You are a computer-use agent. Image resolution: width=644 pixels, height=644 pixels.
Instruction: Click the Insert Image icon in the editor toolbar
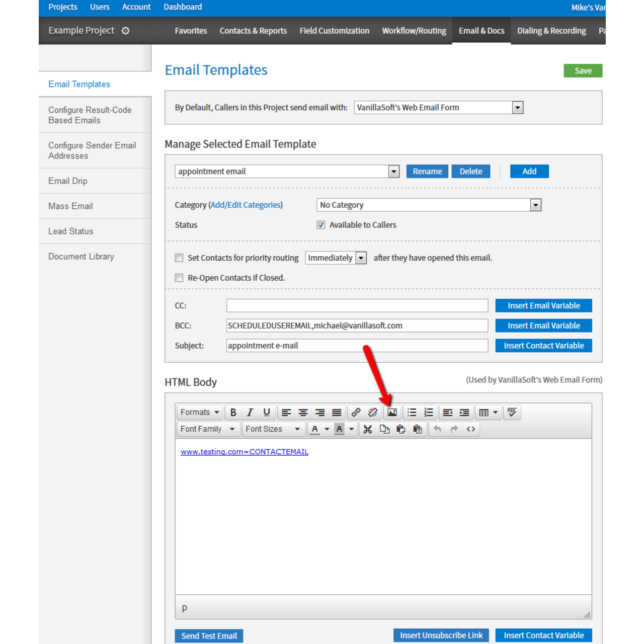coord(392,412)
